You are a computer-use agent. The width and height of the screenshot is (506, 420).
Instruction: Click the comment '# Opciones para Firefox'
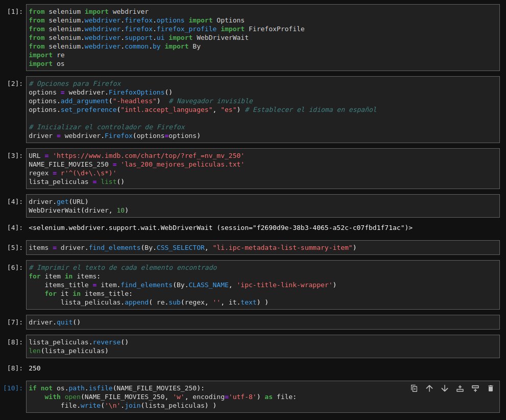point(75,84)
